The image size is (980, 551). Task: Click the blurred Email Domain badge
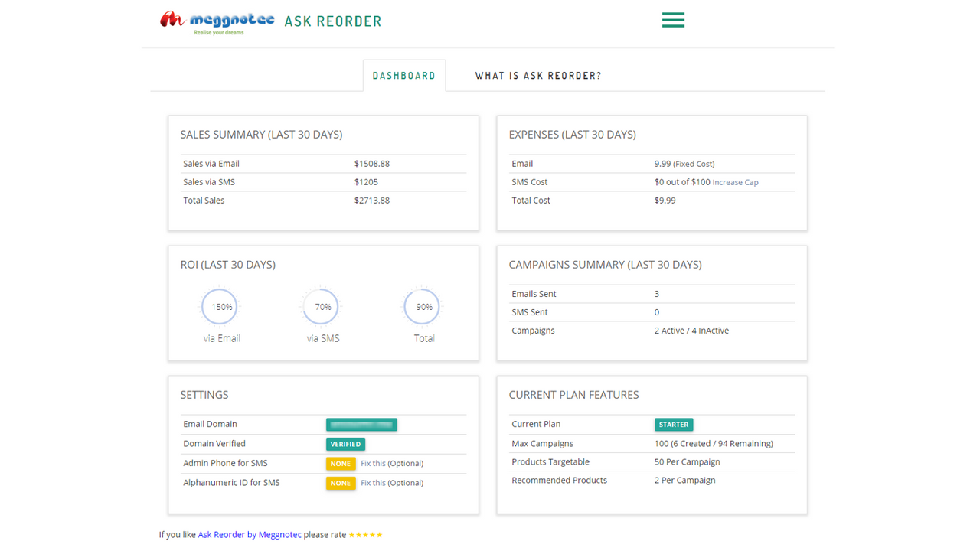pyautogui.click(x=361, y=425)
